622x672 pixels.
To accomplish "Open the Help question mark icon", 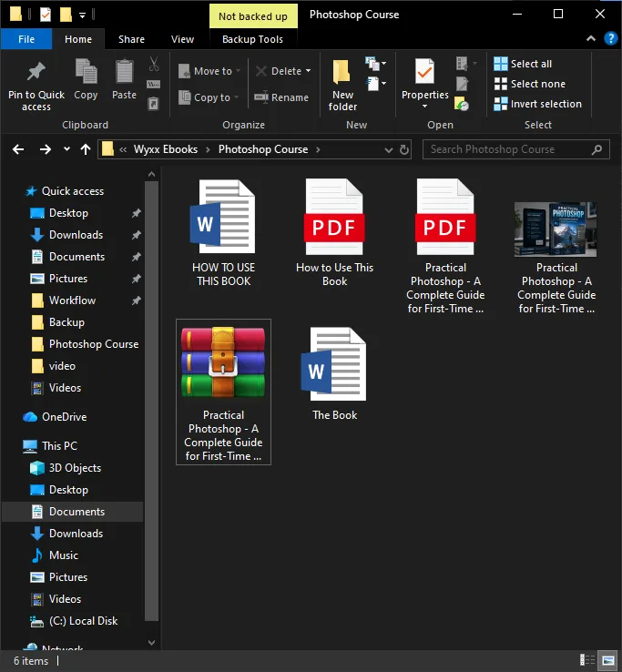I will (610, 38).
